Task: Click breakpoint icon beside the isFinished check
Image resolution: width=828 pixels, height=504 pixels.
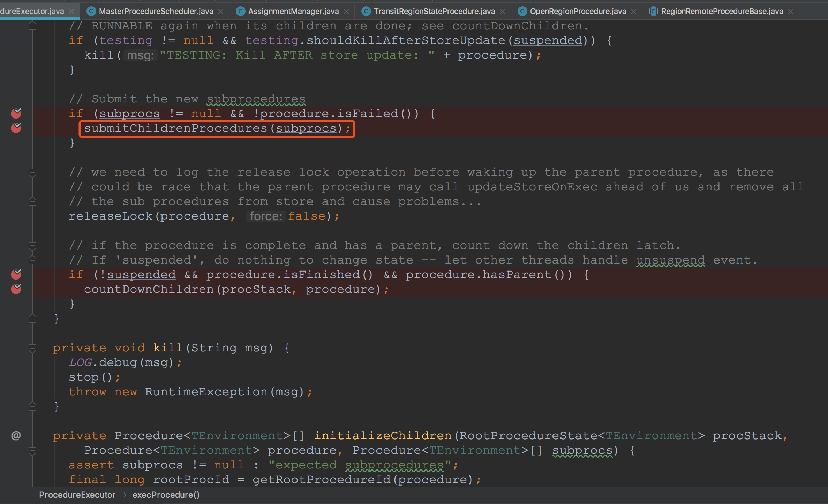Action: (x=16, y=274)
